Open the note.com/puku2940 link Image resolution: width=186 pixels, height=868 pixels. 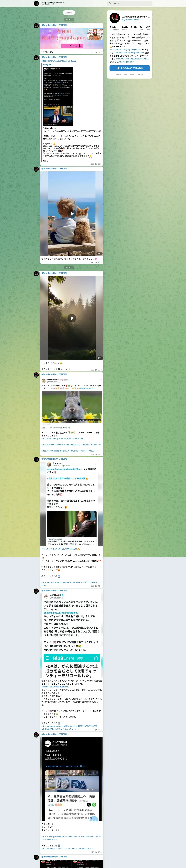[x=62, y=439]
